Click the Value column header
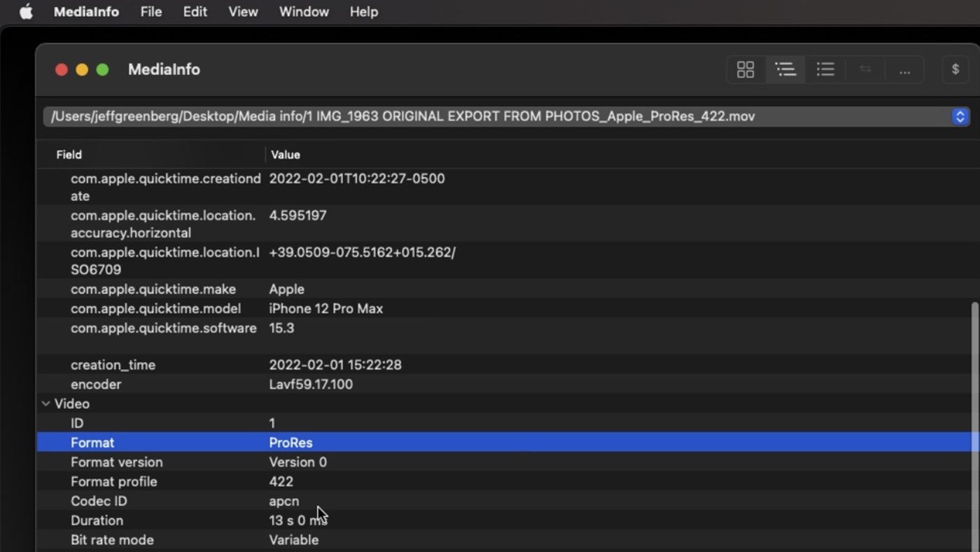980x552 pixels. 285,155
